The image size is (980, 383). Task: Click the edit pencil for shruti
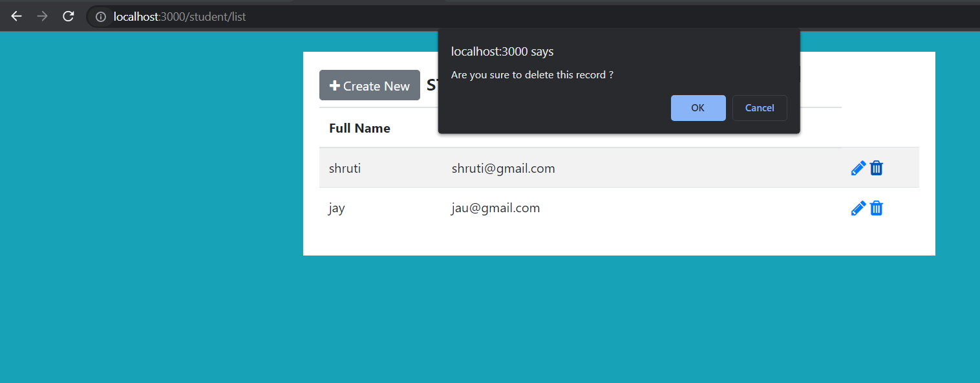tap(858, 168)
